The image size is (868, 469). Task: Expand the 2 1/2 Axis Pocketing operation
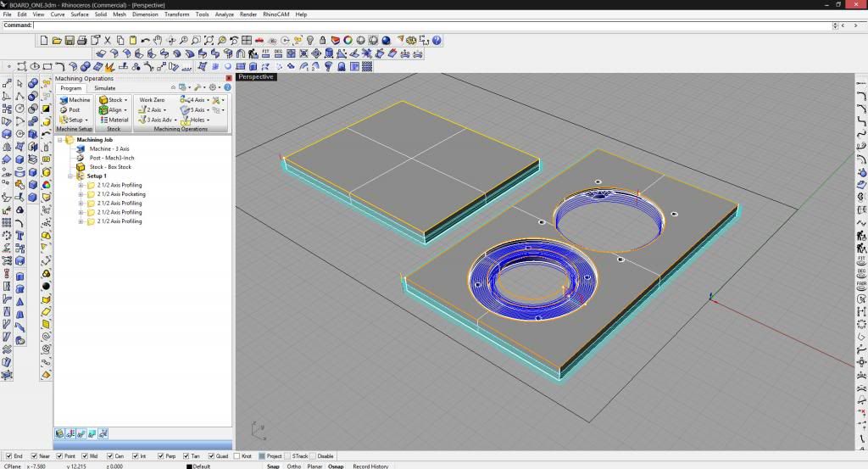81,194
